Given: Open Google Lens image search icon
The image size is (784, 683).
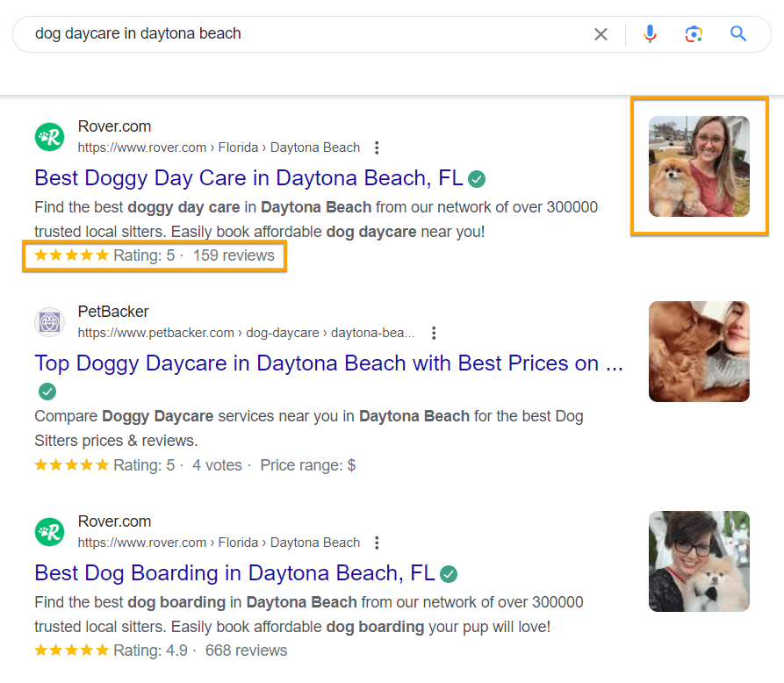Looking at the screenshot, I should (694, 34).
